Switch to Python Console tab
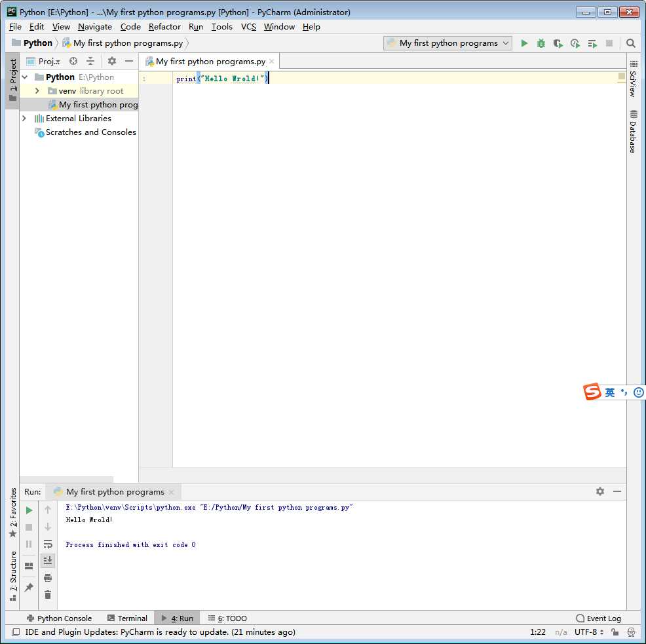Viewport: 646px width, 644px height. [60, 618]
